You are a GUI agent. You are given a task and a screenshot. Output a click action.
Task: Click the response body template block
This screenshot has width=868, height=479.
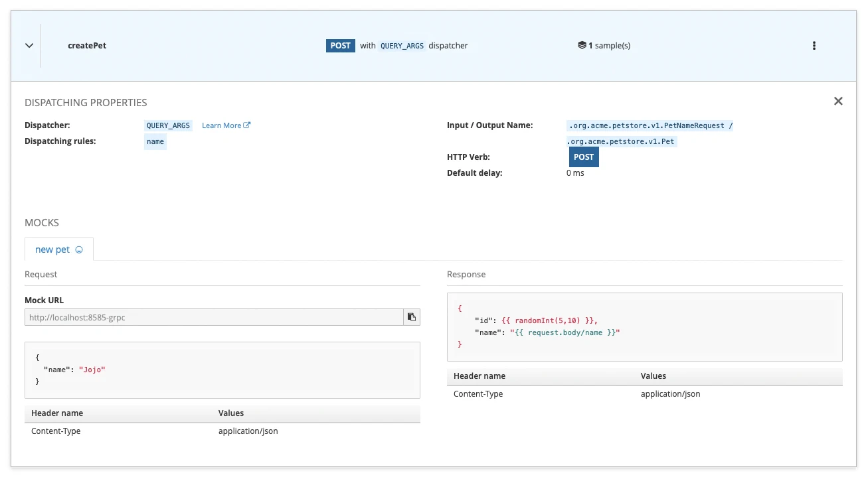point(644,326)
